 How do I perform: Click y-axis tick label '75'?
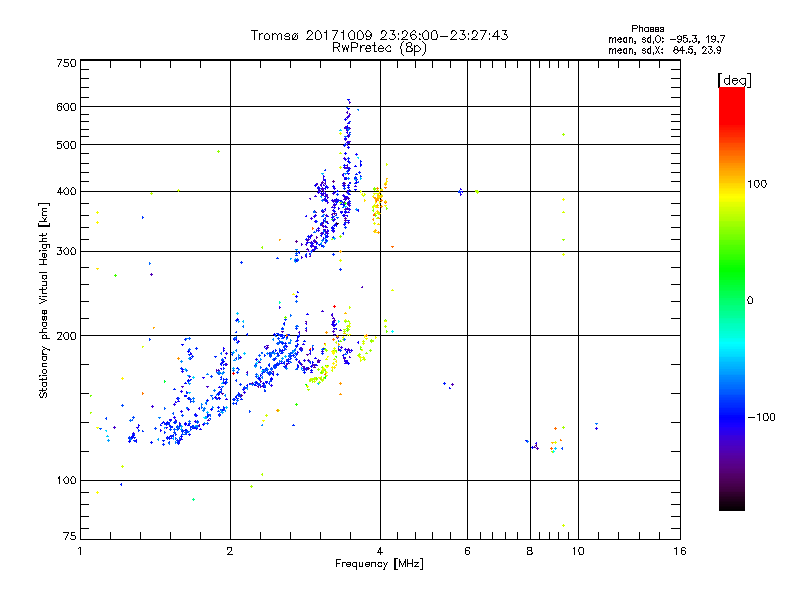tap(70, 536)
